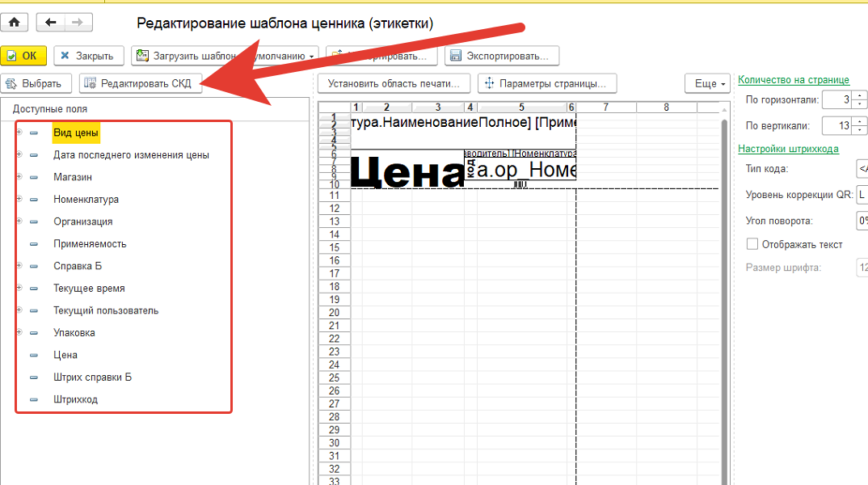Click the Home icon button

14,23
